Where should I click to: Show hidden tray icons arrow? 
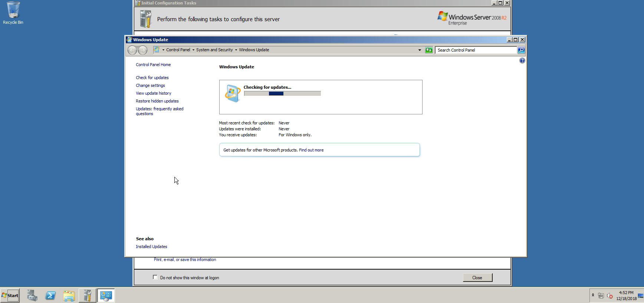(593, 296)
